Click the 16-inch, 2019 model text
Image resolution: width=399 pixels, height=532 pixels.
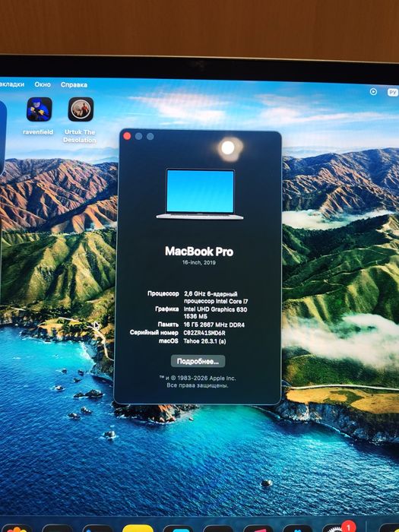point(199,262)
